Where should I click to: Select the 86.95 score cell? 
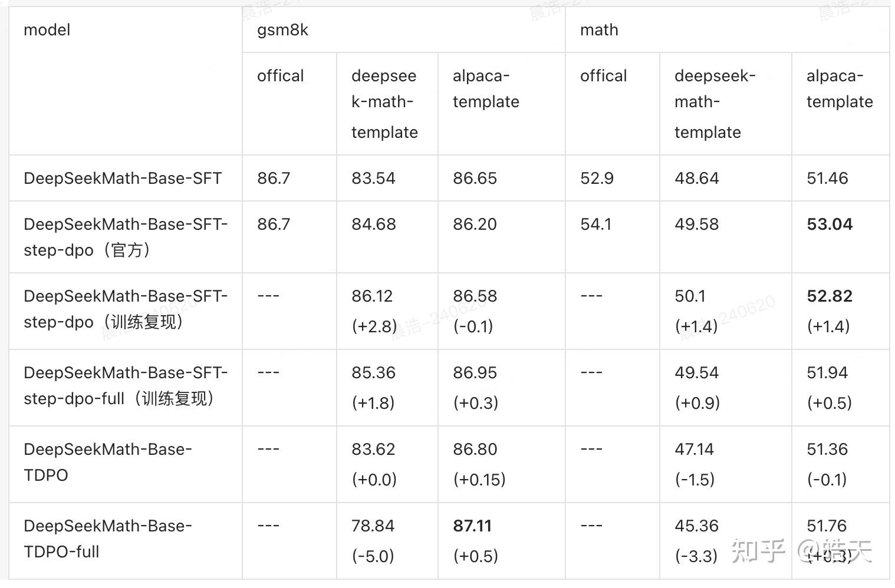point(475,372)
